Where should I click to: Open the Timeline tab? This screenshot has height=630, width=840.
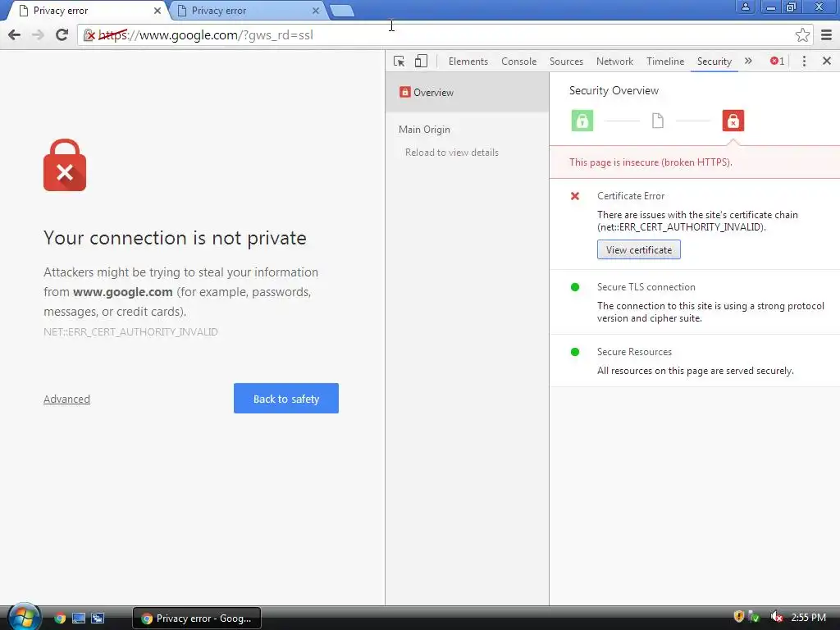(664, 61)
